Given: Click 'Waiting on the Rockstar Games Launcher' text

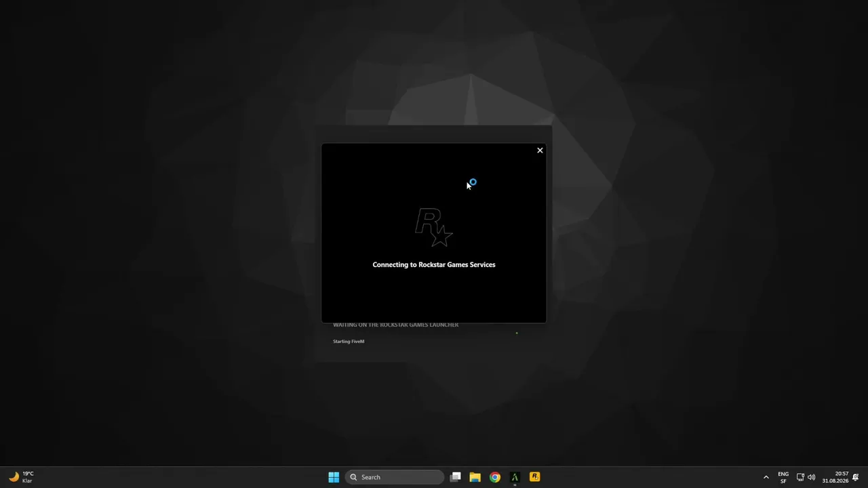Looking at the screenshot, I should tap(395, 325).
